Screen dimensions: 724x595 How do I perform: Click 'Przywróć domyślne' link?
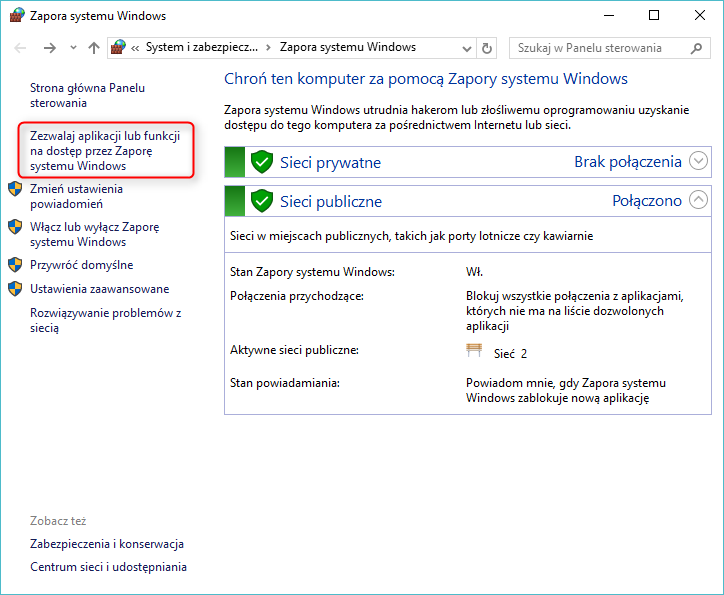pos(81,265)
